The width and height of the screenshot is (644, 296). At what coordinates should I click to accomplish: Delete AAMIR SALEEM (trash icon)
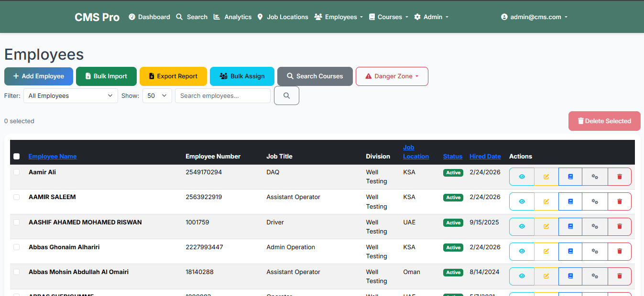620,201
